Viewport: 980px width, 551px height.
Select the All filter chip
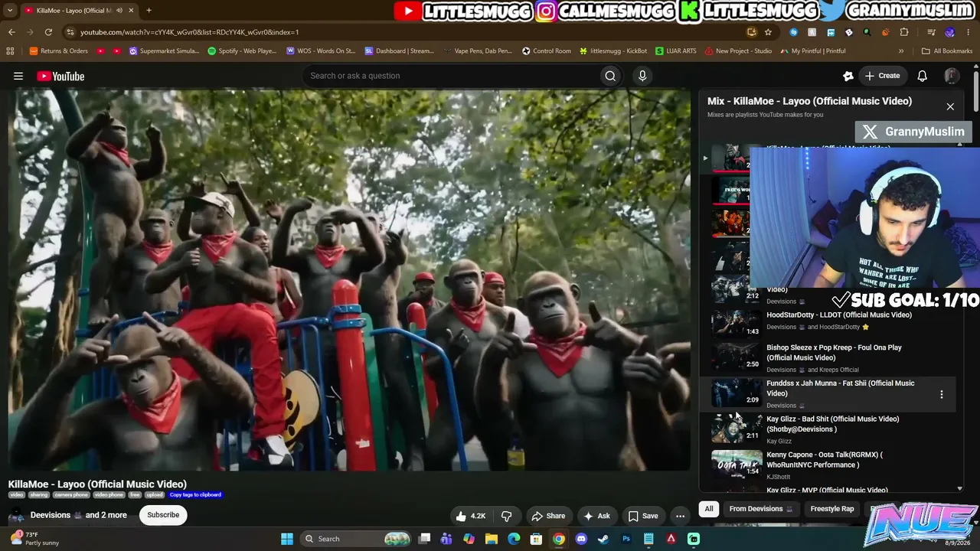click(709, 509)
